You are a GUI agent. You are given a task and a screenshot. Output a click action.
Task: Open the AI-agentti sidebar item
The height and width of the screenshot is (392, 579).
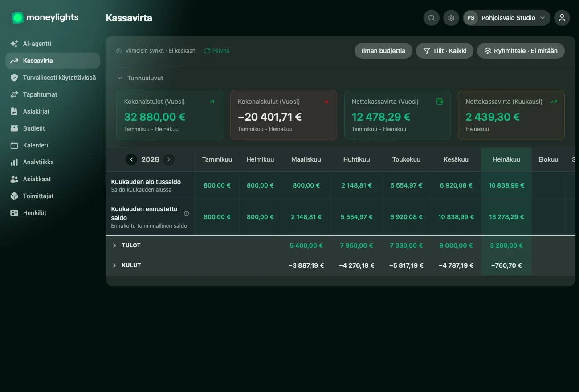tap(53, 44)
